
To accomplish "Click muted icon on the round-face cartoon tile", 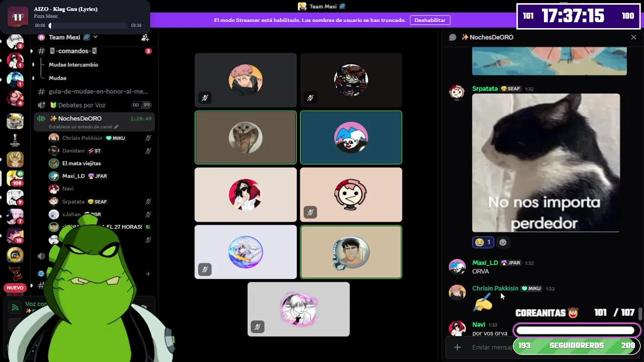I will tap(310, 212).
